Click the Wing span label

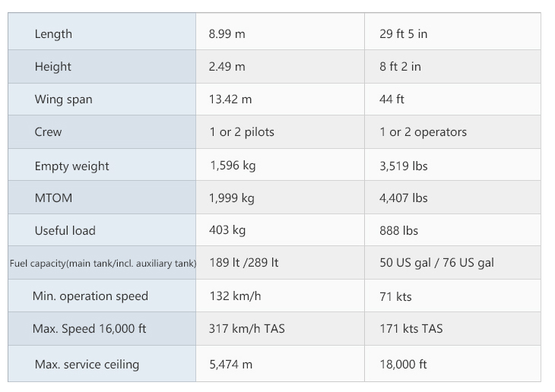(x=63, y=100)
